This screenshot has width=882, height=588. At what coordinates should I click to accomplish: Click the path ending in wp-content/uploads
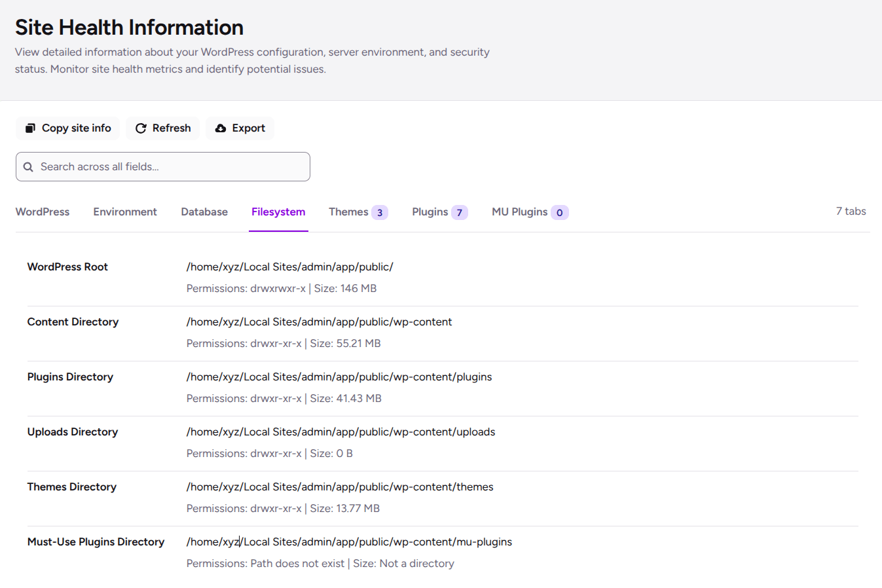[341, 432]
